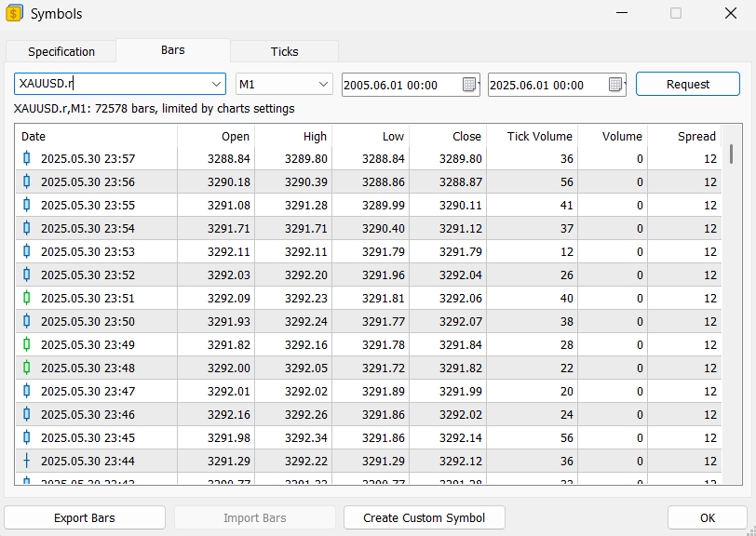Viewport: 756px width, 536px height.
Task: Click candle icon for 23:50 bar
Action: 27,321
